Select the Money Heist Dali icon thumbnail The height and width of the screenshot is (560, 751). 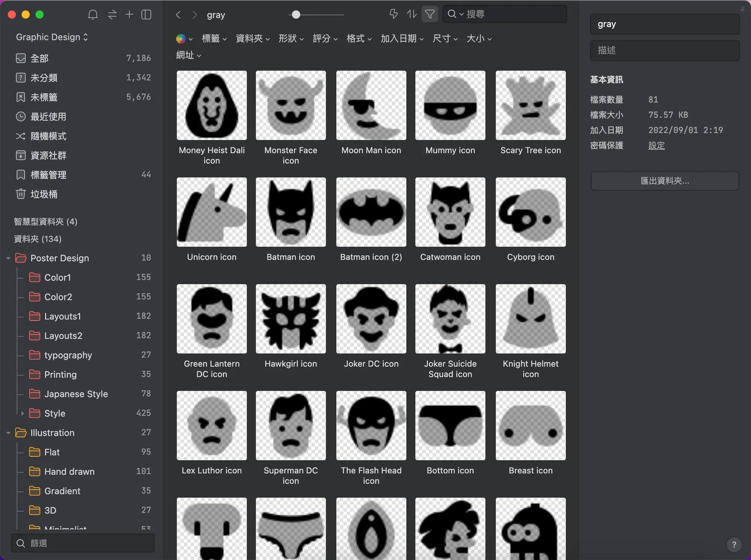pos(212,105)
